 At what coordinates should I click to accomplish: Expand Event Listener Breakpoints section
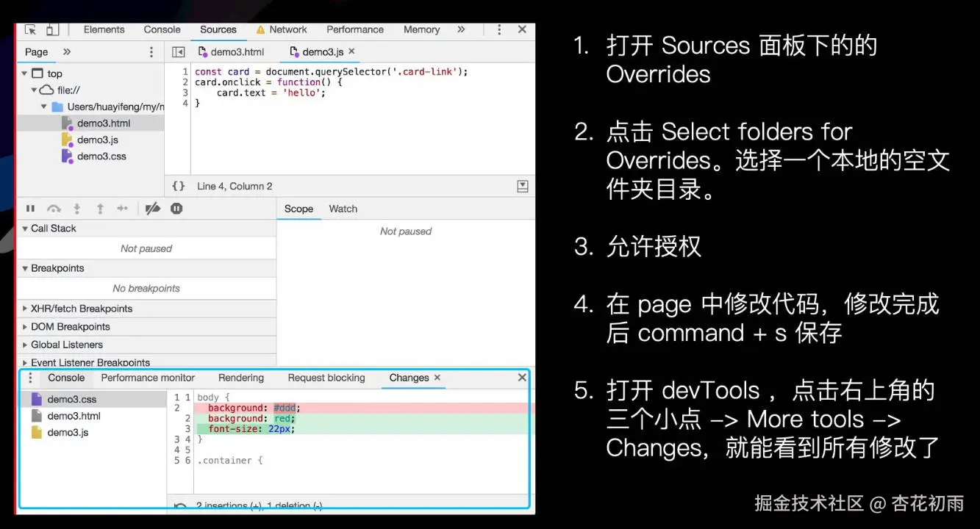[x=25, y=363]
